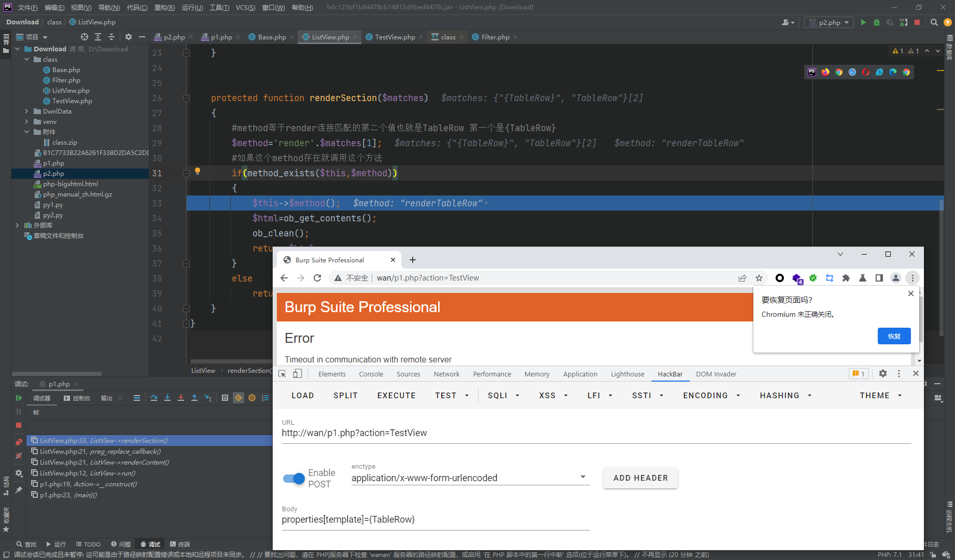Expand the ENCODING dropdown in HackBar
The image size is (955, 560).
tap(712, 396)
